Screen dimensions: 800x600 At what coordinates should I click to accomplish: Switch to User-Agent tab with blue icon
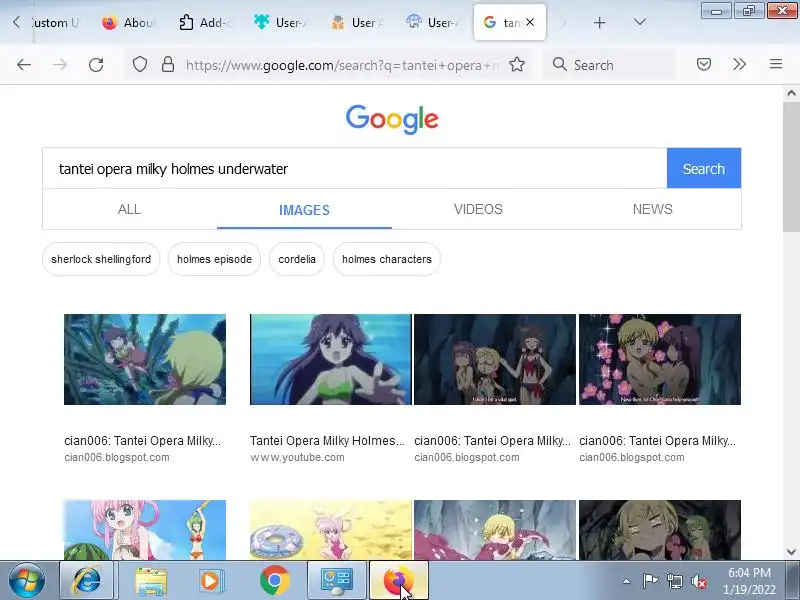[x=433, y=22]
